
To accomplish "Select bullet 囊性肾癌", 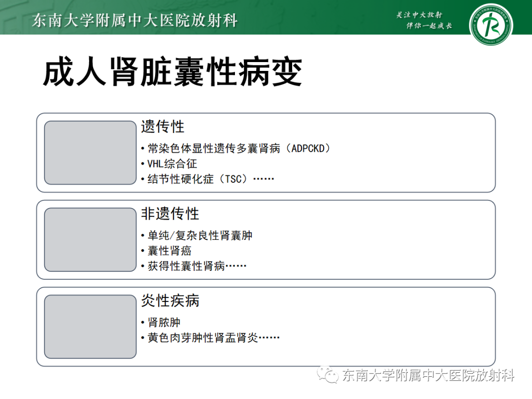I will pos(169,251).
